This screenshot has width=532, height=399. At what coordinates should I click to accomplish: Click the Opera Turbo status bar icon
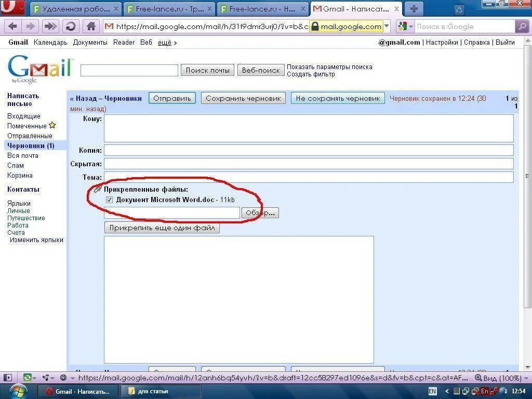click(x=63, y=377)
